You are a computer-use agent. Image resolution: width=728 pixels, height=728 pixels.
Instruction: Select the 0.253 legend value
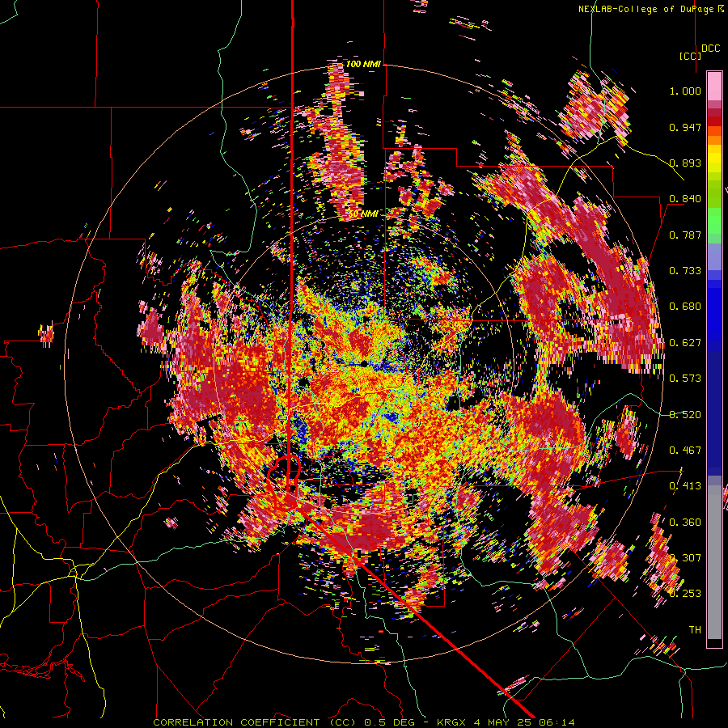coord(685,594)
